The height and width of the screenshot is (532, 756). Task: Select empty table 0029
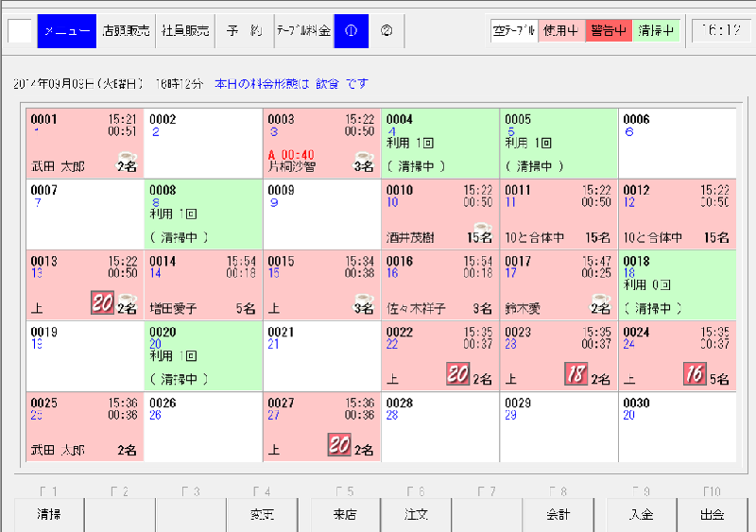coord(558,427)
